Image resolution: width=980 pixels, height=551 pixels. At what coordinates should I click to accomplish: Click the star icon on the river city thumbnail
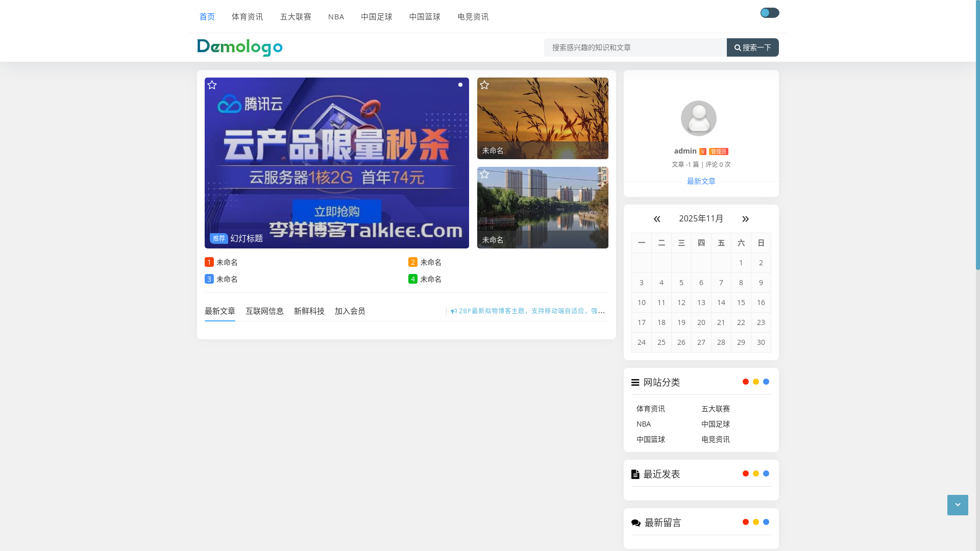(x=484, y=174)
